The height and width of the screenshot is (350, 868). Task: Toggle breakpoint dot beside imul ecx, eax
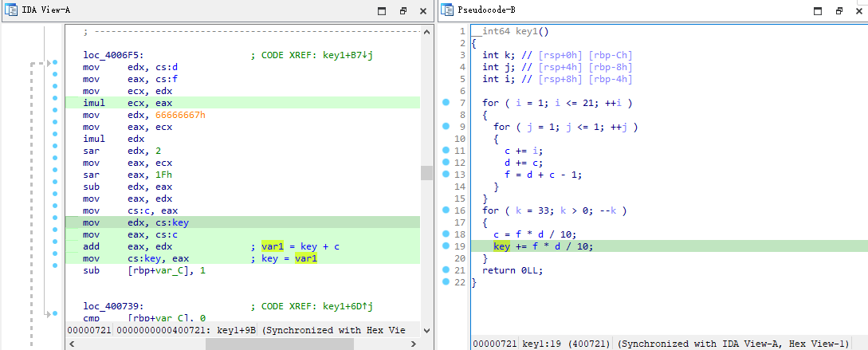[55, 104]
